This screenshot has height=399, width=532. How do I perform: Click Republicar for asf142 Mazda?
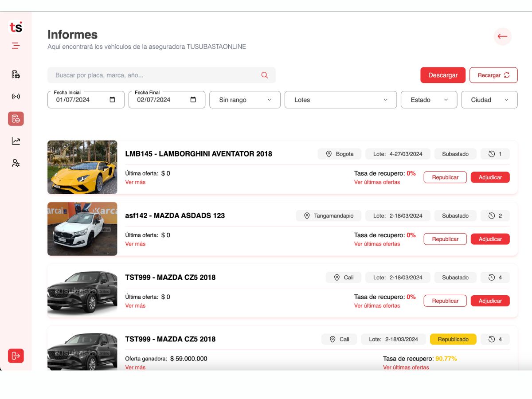445,239
